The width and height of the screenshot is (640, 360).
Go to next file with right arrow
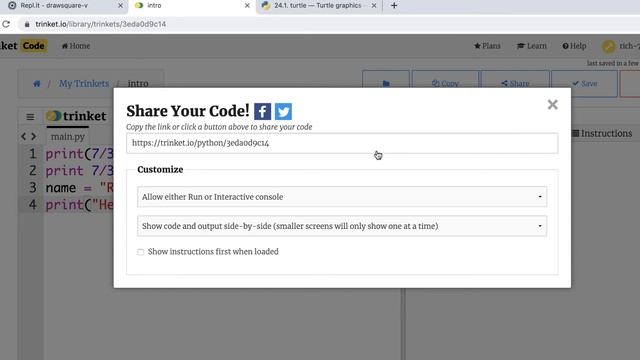point(34,137)
